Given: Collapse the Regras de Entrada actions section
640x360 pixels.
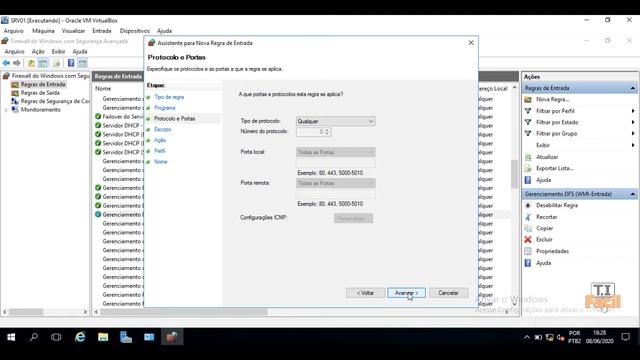Looking at the screenshot, I should click(632, 88).
